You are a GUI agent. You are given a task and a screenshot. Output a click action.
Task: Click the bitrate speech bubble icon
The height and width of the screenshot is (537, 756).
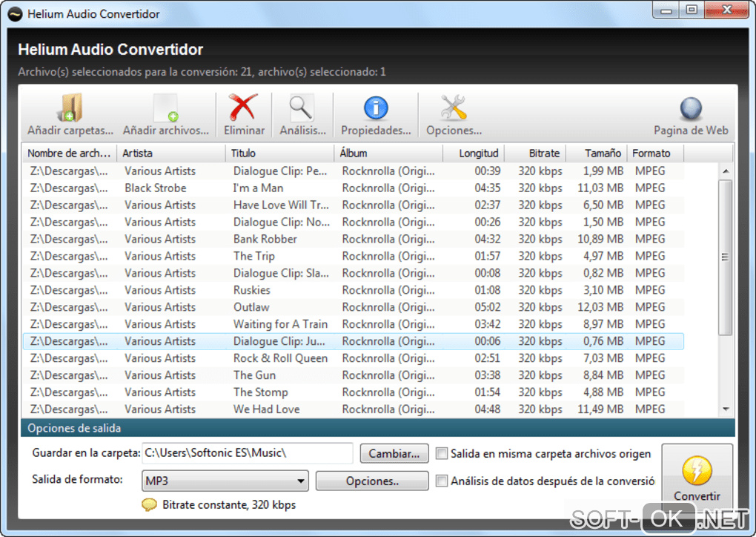click(150, 504)
